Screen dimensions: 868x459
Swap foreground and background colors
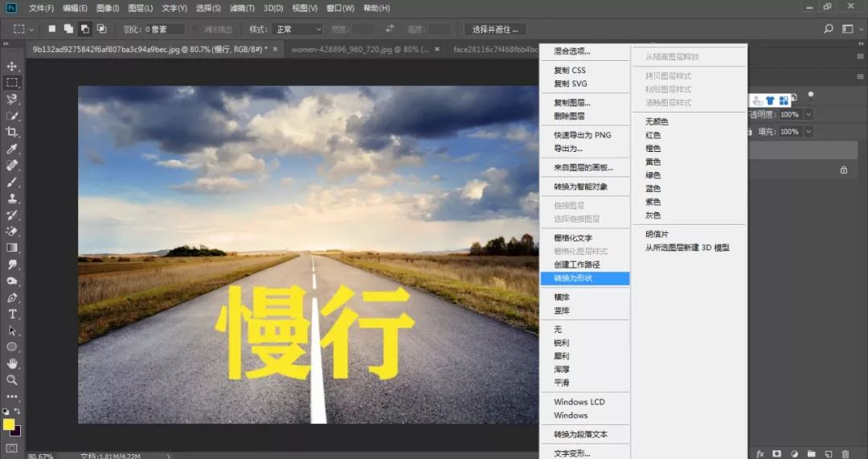18,411
